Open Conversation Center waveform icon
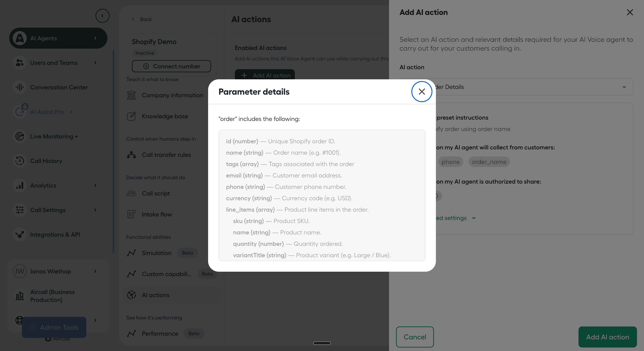644x351 pixels. click(x=19, y=87)
